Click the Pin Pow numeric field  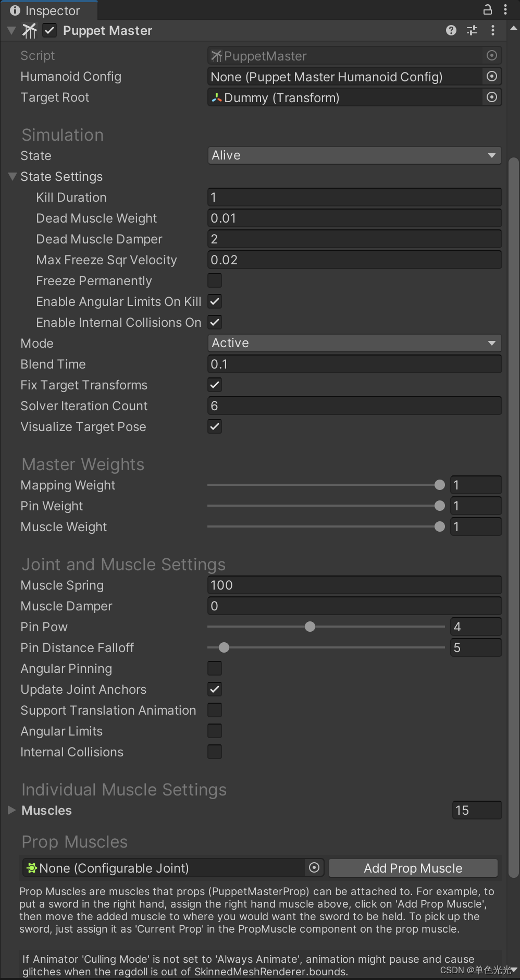[476, 627]
